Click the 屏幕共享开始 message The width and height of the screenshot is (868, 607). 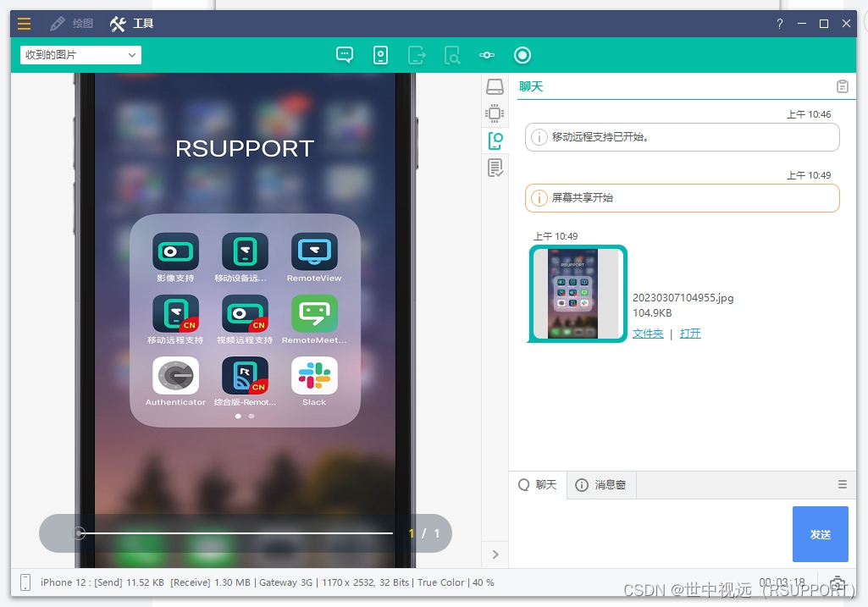tap(682, 197)
